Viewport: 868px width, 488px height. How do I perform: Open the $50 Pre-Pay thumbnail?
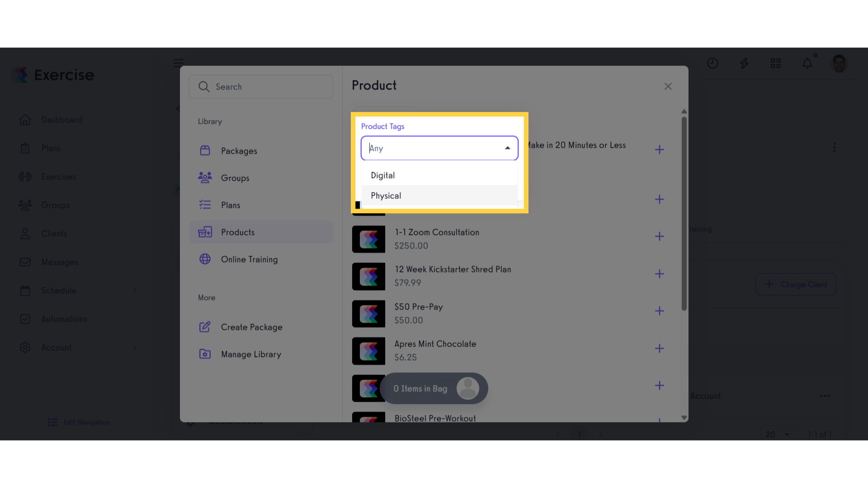(x=368, y=314)
